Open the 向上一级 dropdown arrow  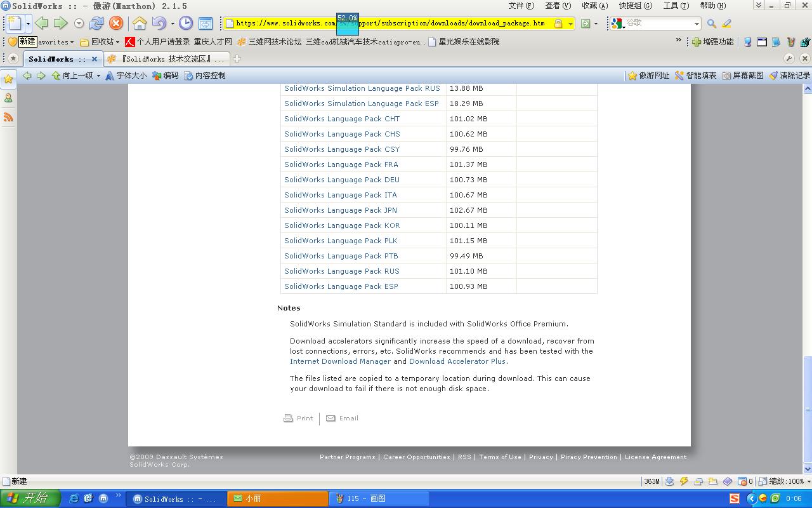pos(98,76)
